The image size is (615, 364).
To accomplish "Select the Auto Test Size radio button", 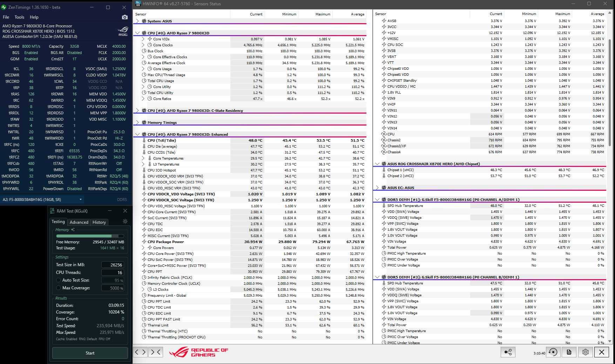I will point(59,280).
